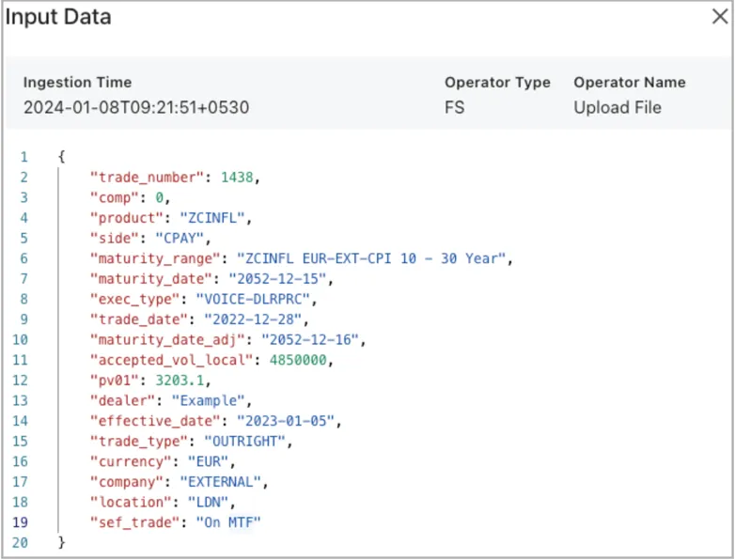Click the "location" key
The height and width of the screenshot is (560, 735).
tap(131, 502)
